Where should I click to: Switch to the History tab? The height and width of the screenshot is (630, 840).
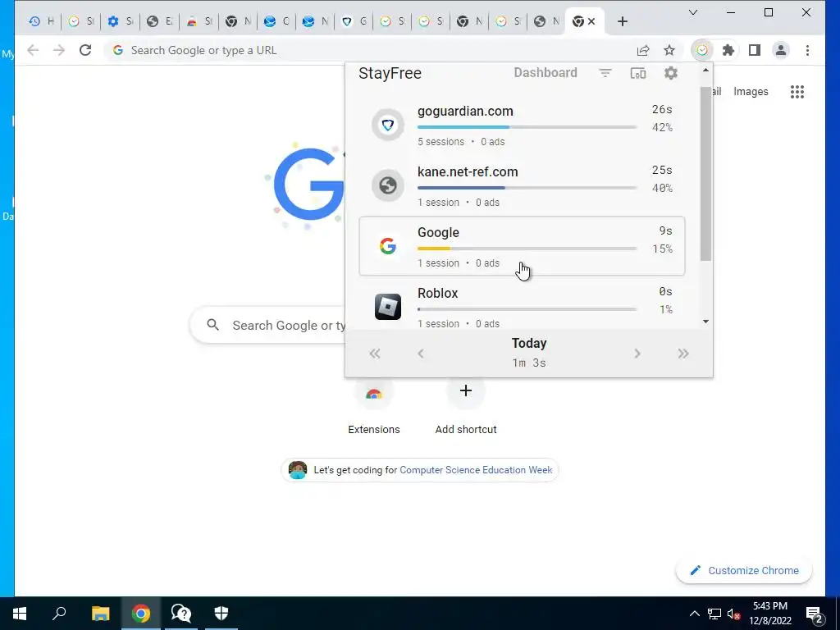(42, 21)
